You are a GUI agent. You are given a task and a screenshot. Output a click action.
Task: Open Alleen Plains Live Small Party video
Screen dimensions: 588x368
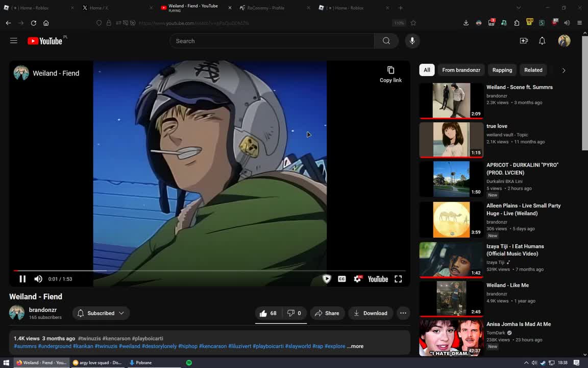[x=524, y=210]
